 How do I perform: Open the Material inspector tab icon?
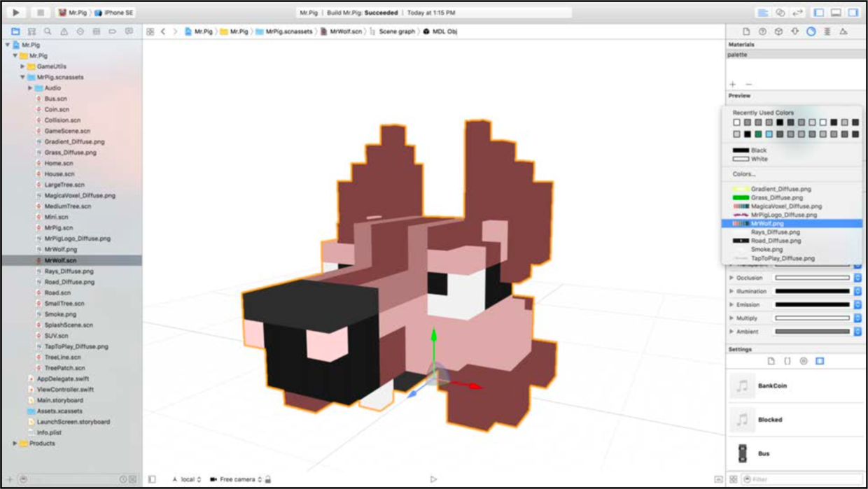point(811,31)
